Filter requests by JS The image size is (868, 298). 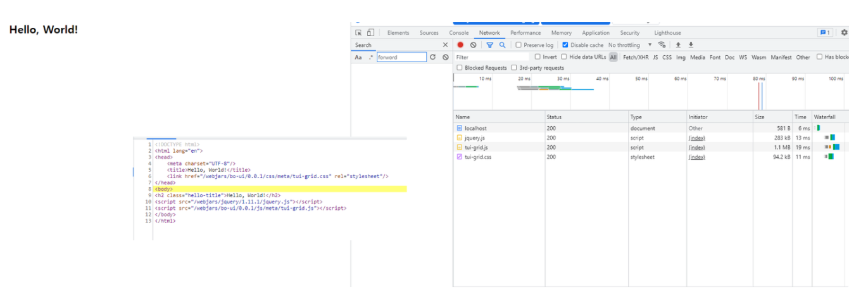[x=656, y=57]
